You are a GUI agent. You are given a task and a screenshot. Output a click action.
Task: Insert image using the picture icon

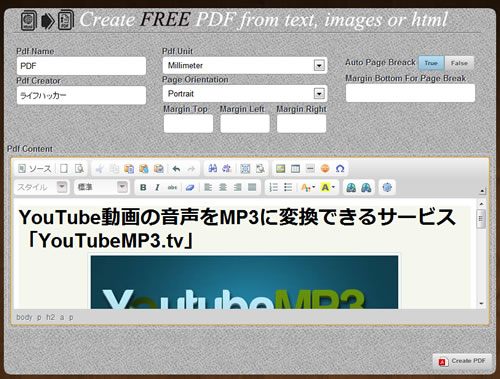pos(280,169)
